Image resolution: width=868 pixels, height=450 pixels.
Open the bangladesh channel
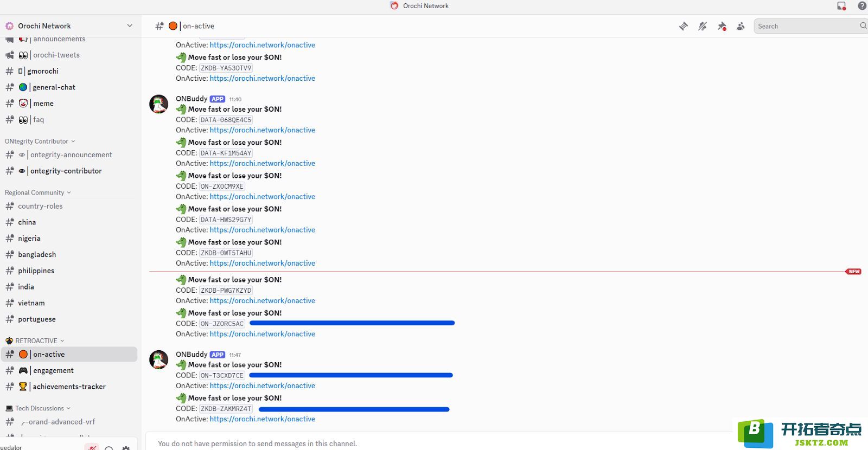(69, 254)
